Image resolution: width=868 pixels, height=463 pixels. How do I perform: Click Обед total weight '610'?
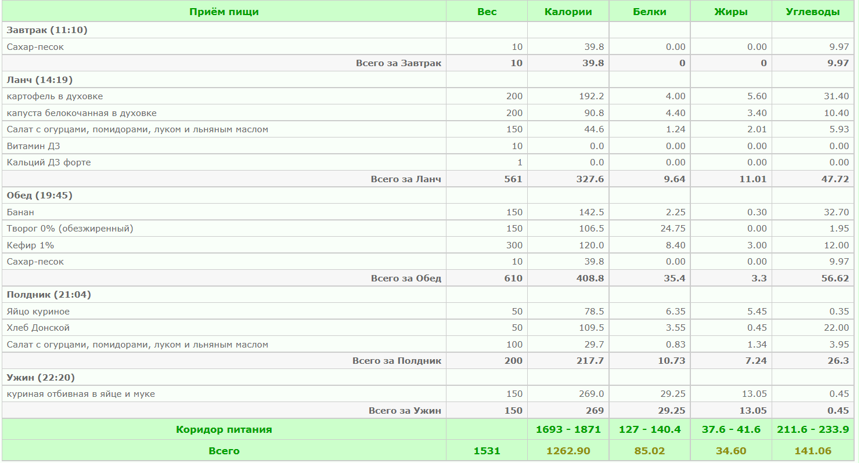(x=513, y=278)
